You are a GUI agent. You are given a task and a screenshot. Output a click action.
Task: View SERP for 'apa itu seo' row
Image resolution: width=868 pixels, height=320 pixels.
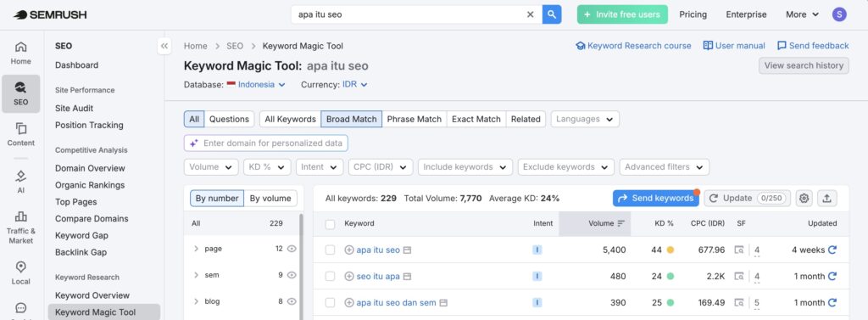point(739,250)
